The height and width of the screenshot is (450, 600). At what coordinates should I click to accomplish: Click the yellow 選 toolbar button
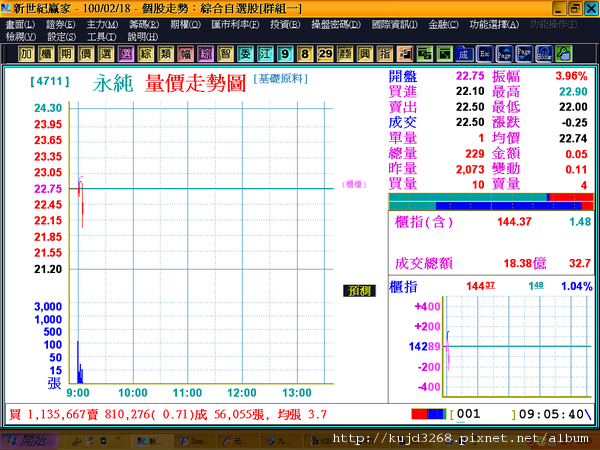pos(106,54)
